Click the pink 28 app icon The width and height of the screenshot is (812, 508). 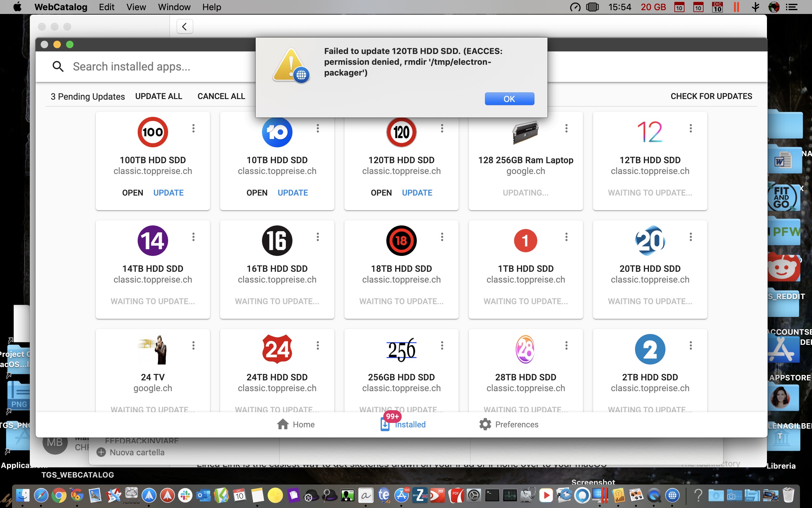[526, 349]
